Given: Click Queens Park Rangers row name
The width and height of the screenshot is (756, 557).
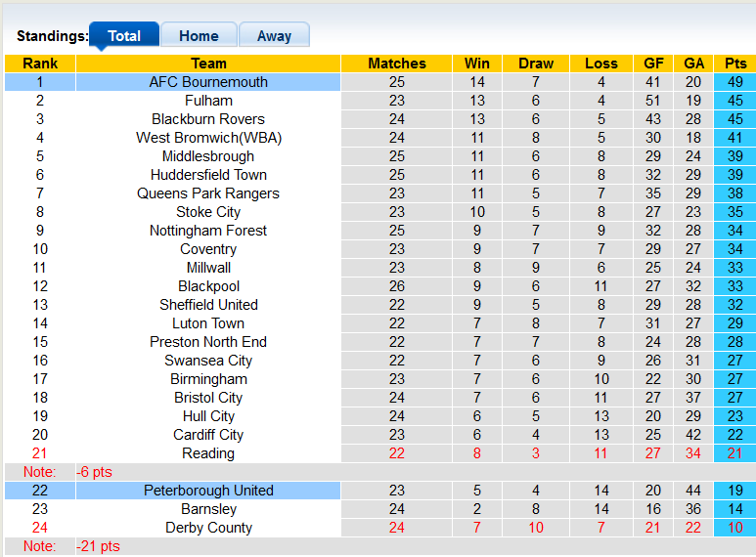Looking at the screenshot, I should (x=208, y=193).
